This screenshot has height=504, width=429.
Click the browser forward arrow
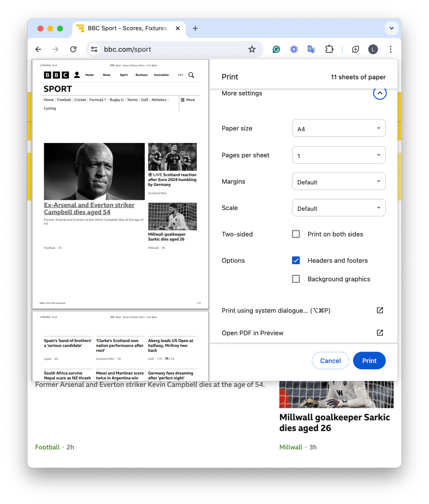pyautogui.click(x=56, y=49)
